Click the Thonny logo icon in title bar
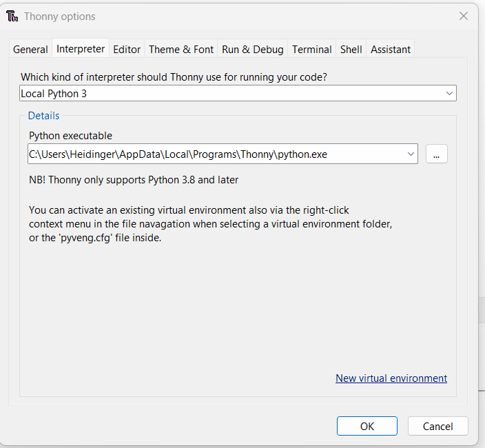 click(x=12, y=16)
